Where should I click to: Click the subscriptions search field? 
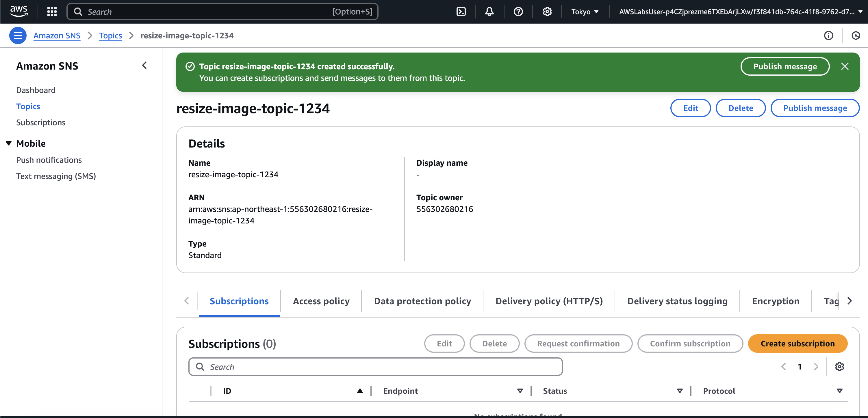[375, 367]
